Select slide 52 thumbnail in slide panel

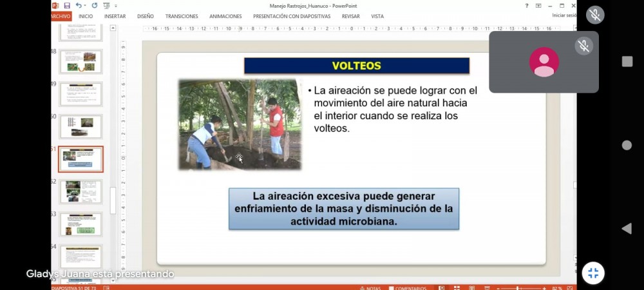(x=81, y=191)
